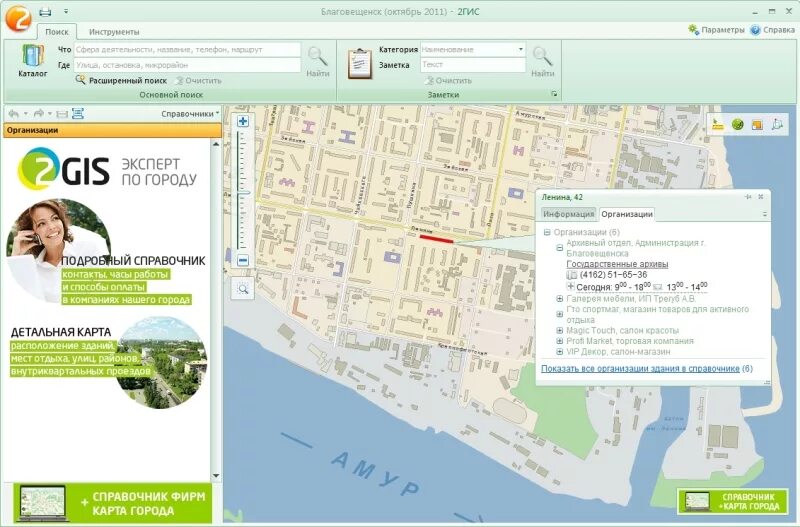The image size is (800, 527).
Task: Click the 3D view map tool icon
Action: [777, 124]
